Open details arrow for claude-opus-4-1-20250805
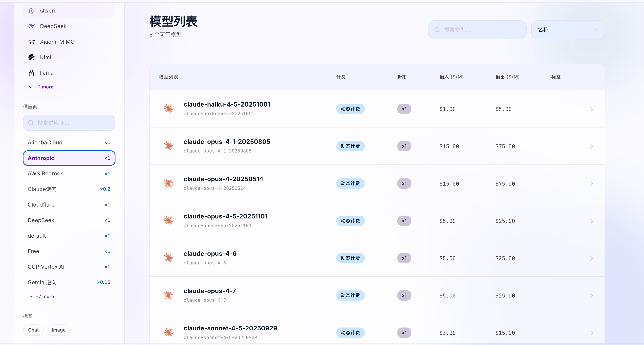644x345 pixels. click(x=591, y=146)
